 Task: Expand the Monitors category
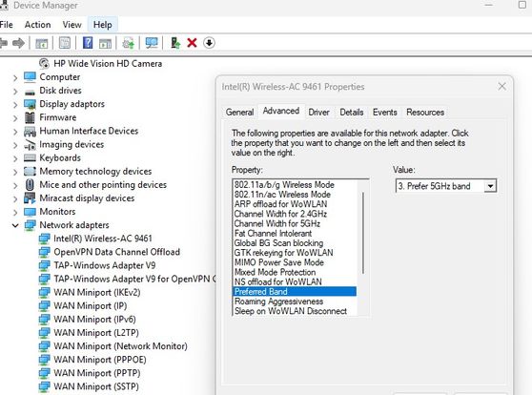coord(15,212)
